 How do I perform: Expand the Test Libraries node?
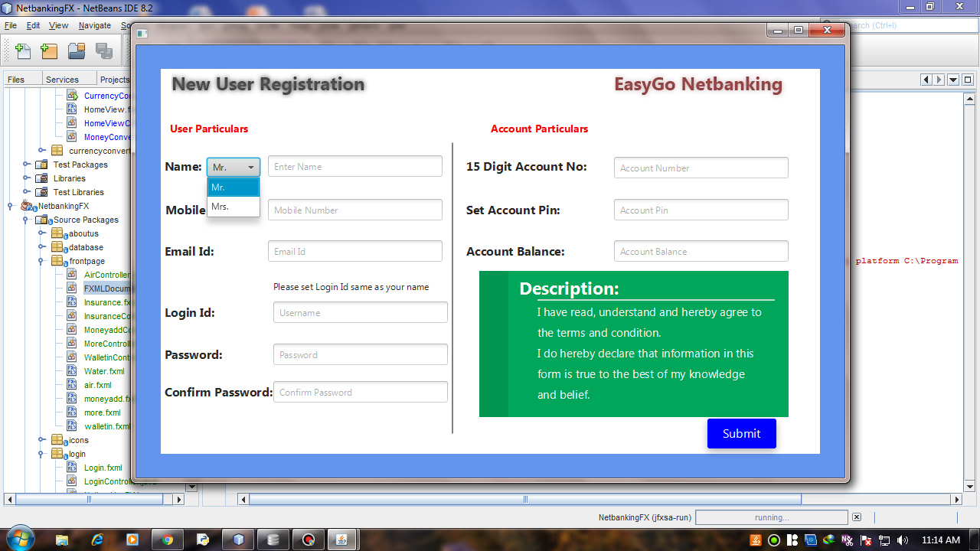(26, 192)
